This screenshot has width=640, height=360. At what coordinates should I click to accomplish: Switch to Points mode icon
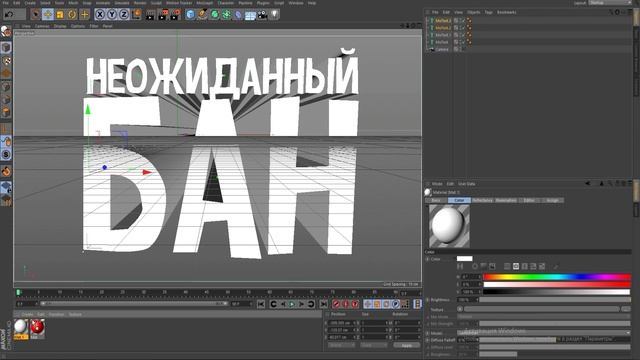click(6, 87)
